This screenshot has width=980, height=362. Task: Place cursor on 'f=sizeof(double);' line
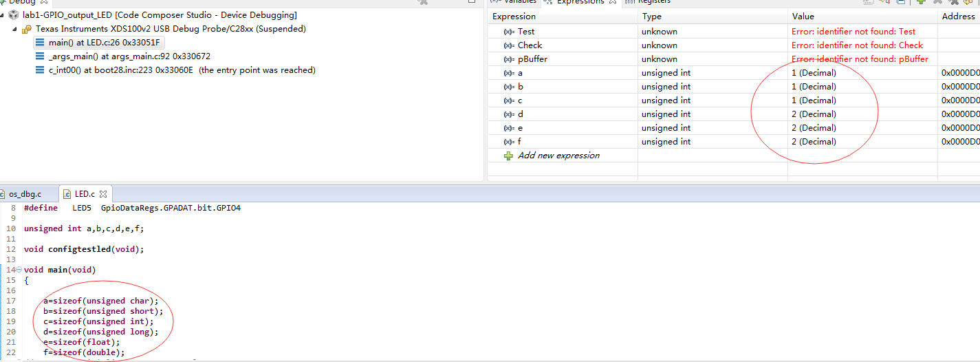coord(84,352)
